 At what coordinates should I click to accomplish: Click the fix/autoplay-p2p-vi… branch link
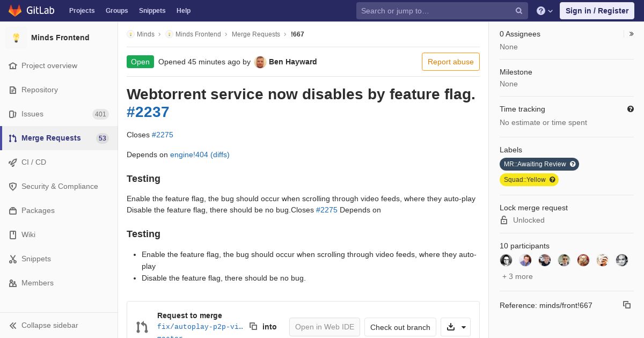coord(200,326)
